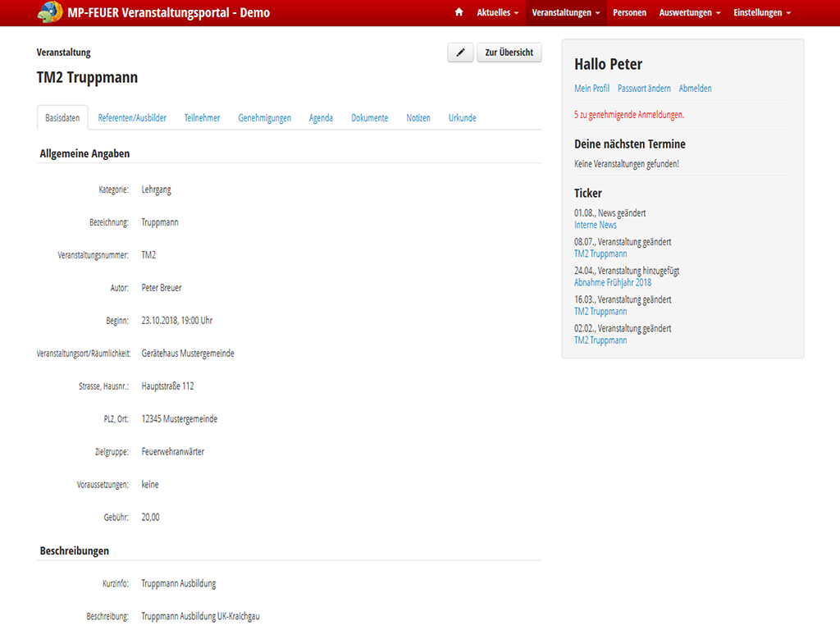Switch to the Referenten/Ausbilder tab
The image size is (840, 630).
coord(132,118)
